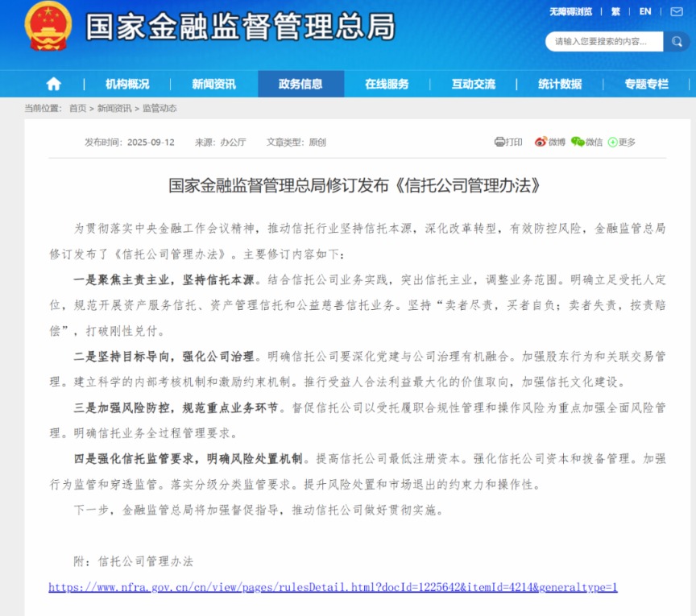Click 监管动态 in the breadcrumb
Image resolution: width=696 pixels, height=616 pixels.
point(159,108)
